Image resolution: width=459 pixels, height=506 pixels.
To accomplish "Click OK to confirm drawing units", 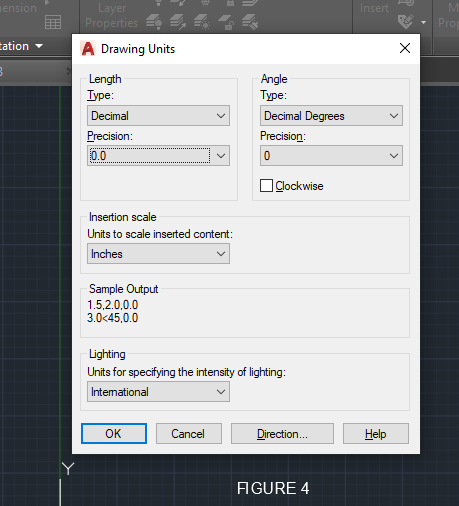I will pos(114,434).
